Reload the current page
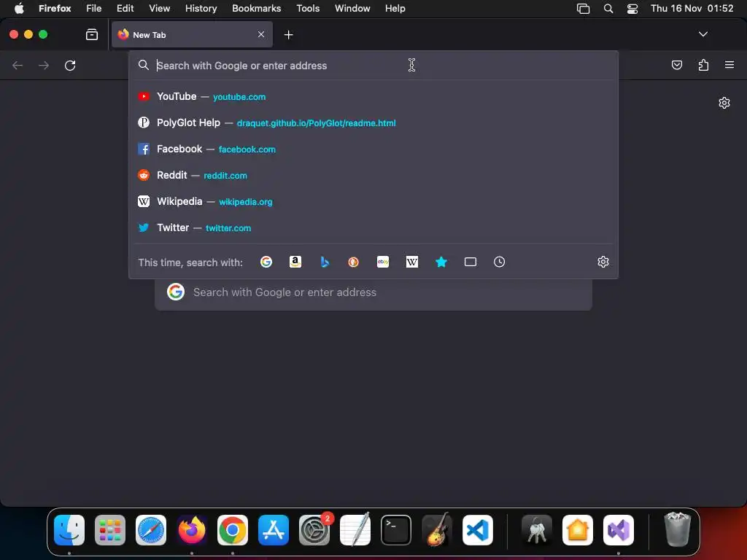The height and width of the screenshot is (560, 747). (x=70, y=65)
